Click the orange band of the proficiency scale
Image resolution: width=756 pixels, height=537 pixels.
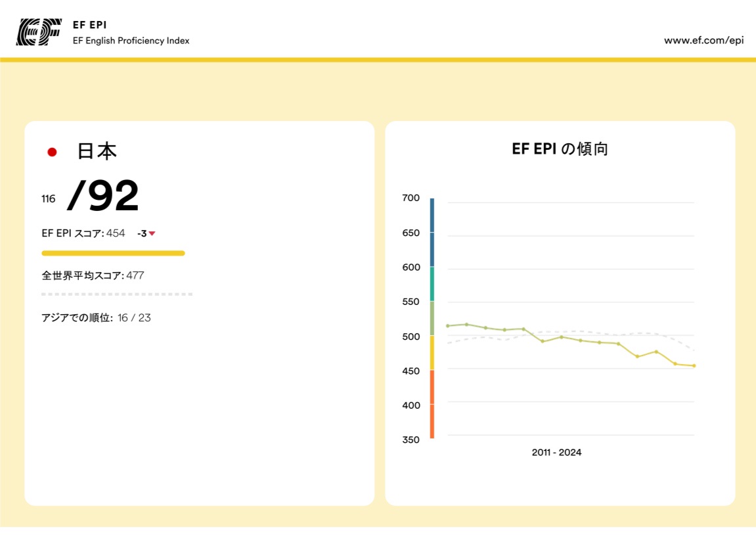(x=432, y=404)
